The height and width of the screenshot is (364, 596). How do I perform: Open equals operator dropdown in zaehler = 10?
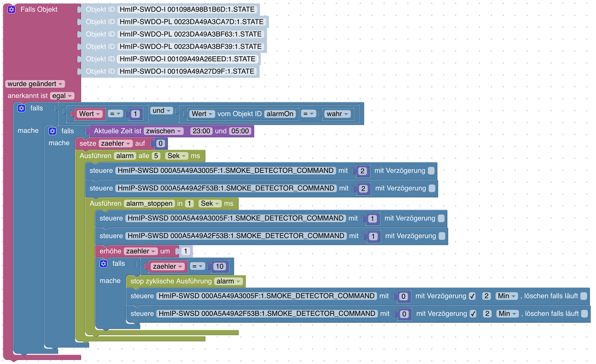click(198, 266)
